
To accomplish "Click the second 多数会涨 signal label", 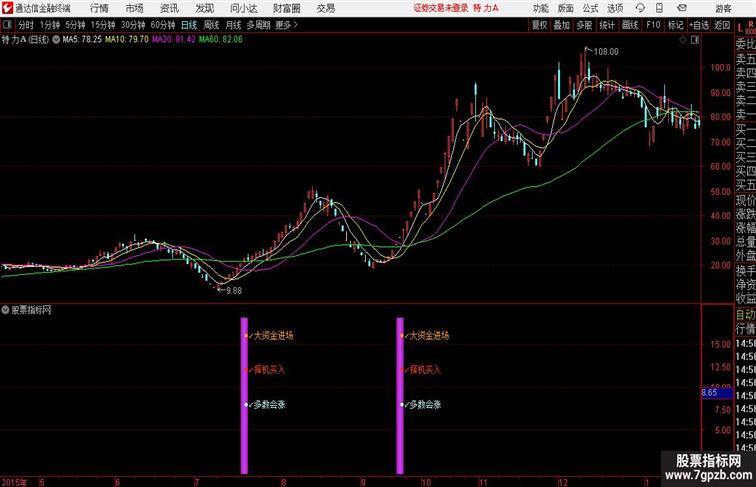I will click(x=425, y=405).
